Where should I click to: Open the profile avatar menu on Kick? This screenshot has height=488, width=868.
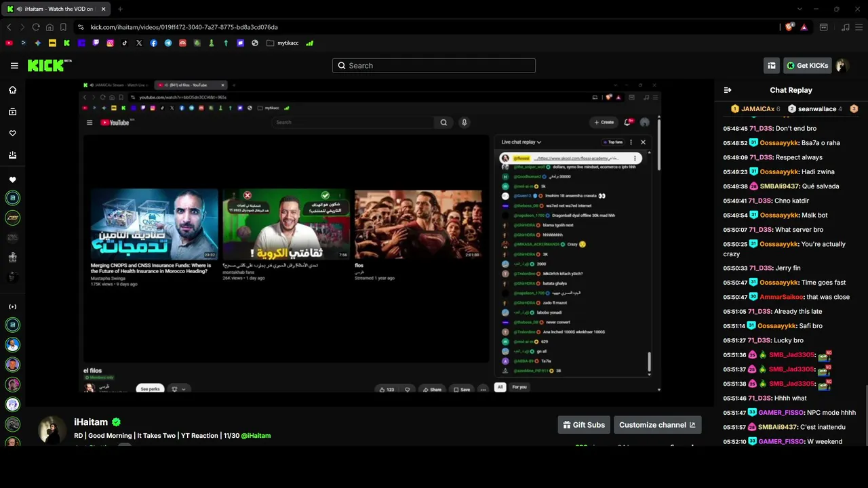[x=842, y=66]
